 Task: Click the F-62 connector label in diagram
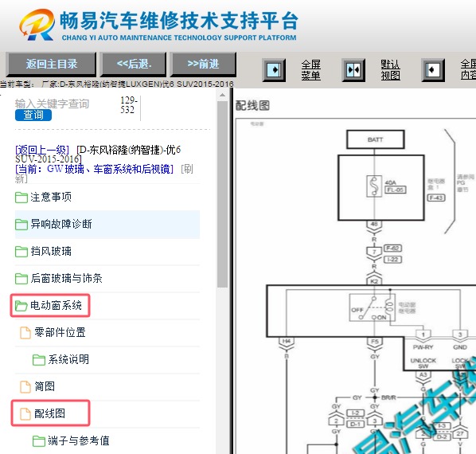tap(393, 248)
